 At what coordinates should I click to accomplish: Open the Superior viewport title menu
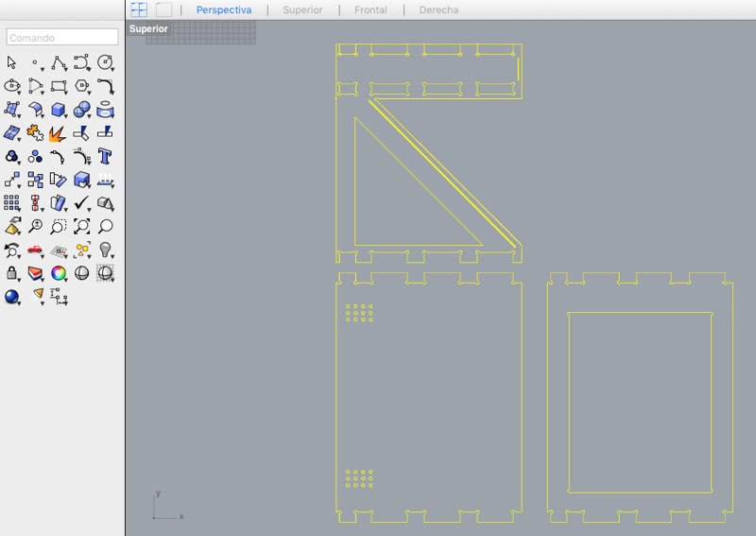(148, 28)
